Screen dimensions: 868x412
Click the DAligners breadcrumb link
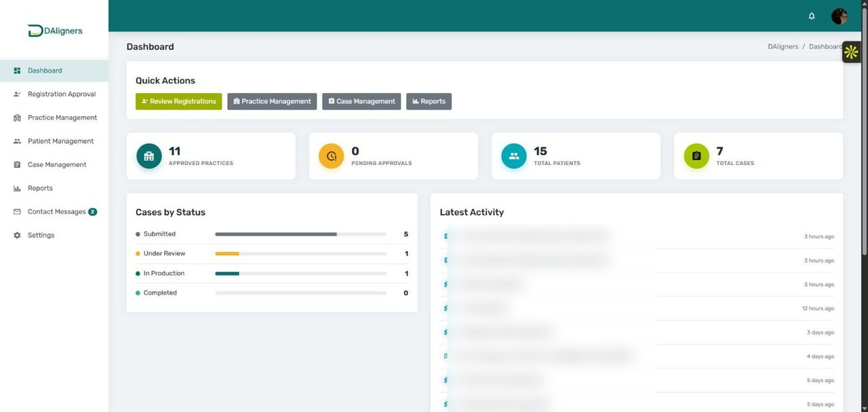[x=783, y=47]
